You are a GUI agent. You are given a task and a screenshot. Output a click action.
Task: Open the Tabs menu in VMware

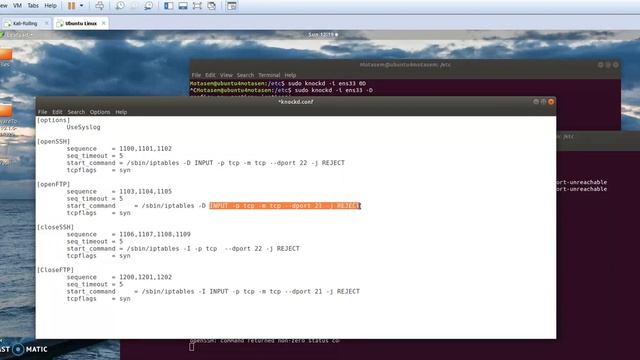click(33, 6)
